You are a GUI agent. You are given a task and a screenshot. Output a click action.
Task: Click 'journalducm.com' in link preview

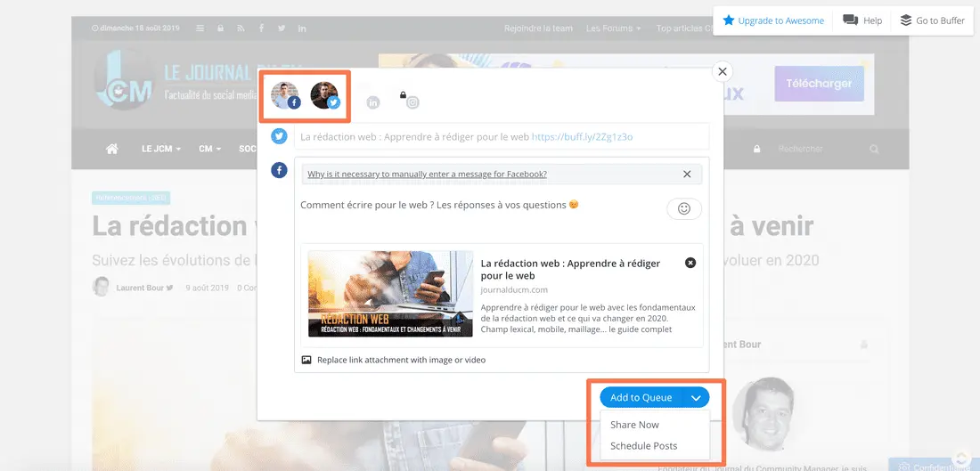click(514, 290)
